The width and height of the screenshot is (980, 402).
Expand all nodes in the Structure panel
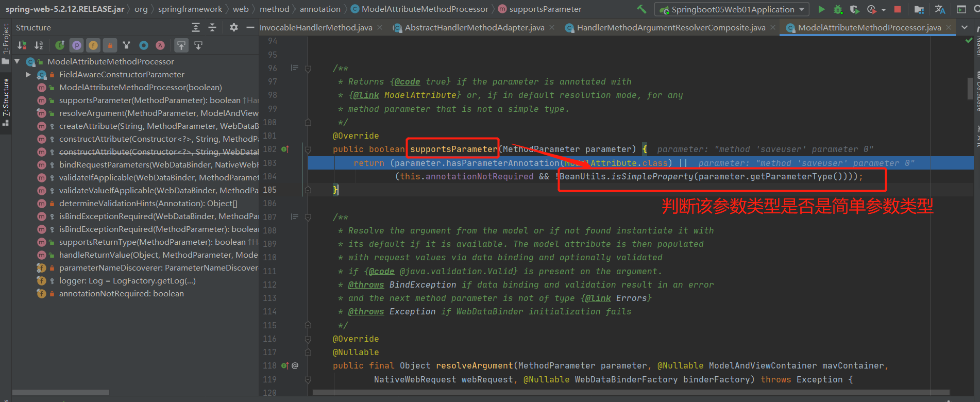(x=196, y=27)
